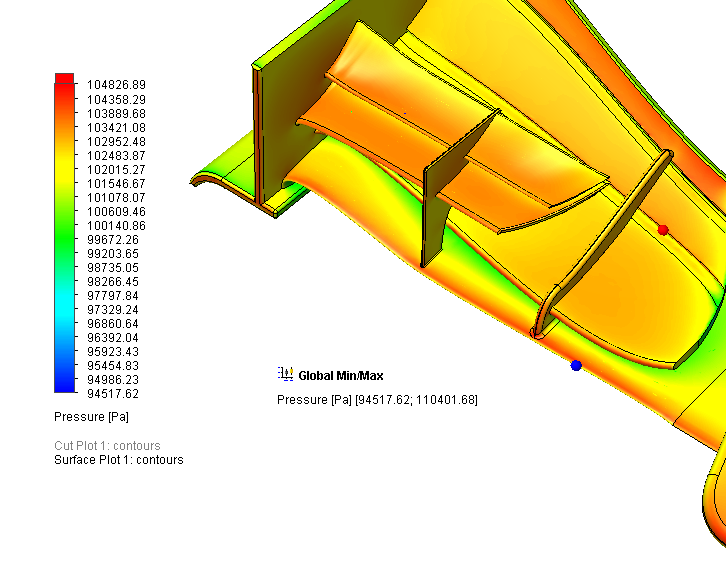Click the legend value 102015.27

pyautogui.click(x=116, y=170)
